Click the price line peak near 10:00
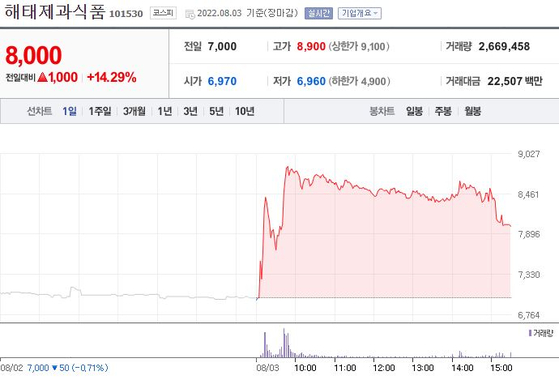 pos(287,167)
